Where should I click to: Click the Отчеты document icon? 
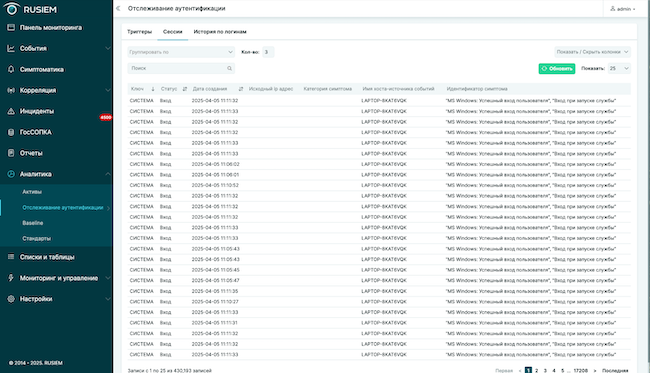point(11,153)
